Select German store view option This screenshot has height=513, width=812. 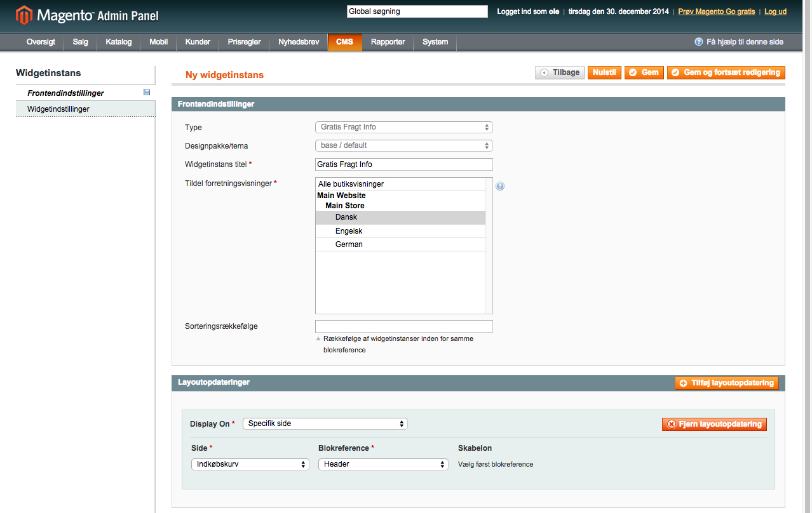pyautogui.click(x=349, y=244)
